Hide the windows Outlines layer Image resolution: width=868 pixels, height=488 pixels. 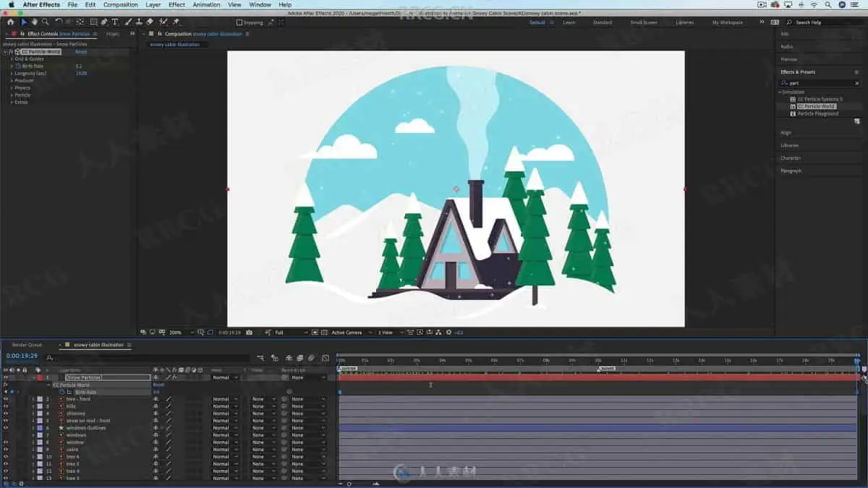pos(5,428)
